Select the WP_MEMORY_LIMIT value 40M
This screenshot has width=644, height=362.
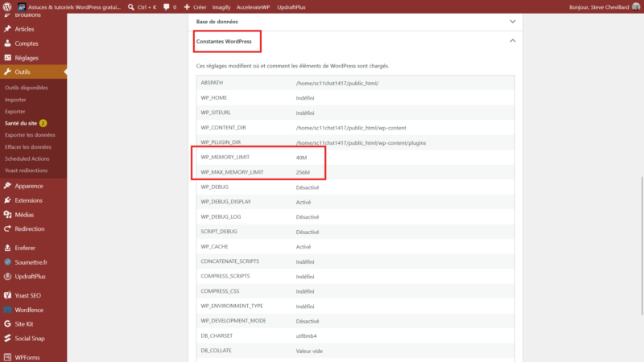click(301, 158)
